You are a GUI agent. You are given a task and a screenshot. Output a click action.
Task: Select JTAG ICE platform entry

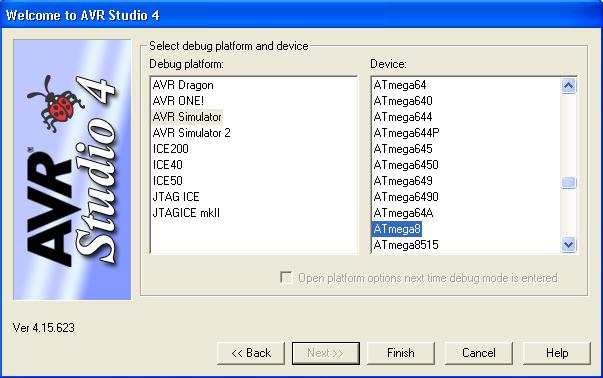click(x=176, y=196)
